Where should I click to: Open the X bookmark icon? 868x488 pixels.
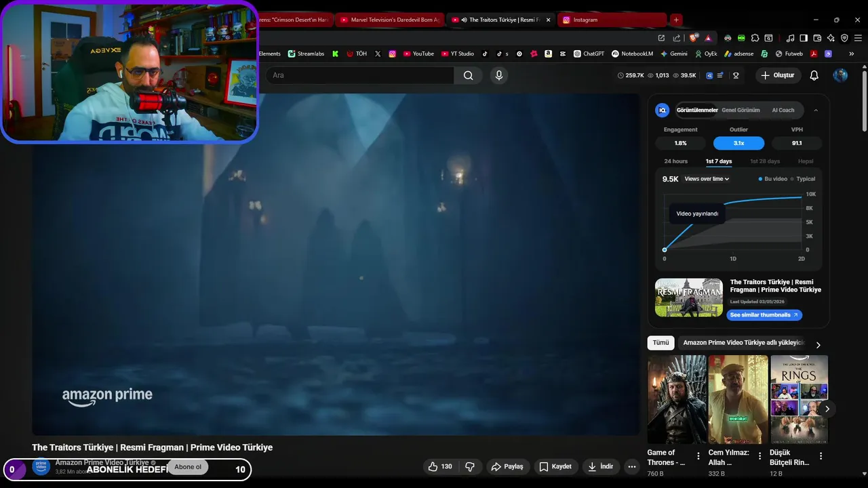(x=378, y=54)
